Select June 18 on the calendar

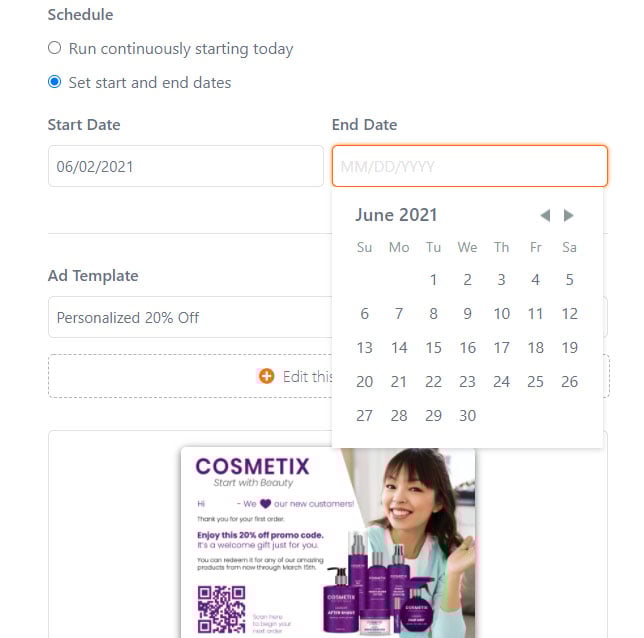pos(535,348)
